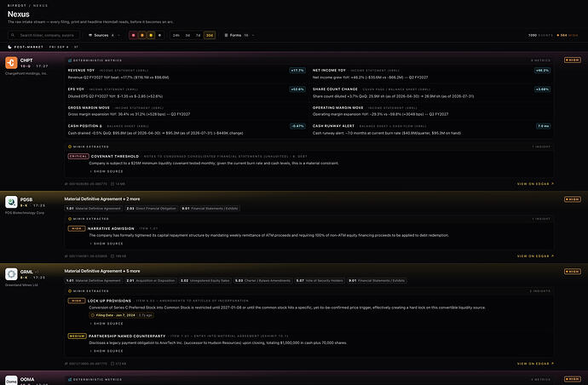This screenshot has height=385, width=588.
Task: Select the 7d time range
Action: click(198, 35)
